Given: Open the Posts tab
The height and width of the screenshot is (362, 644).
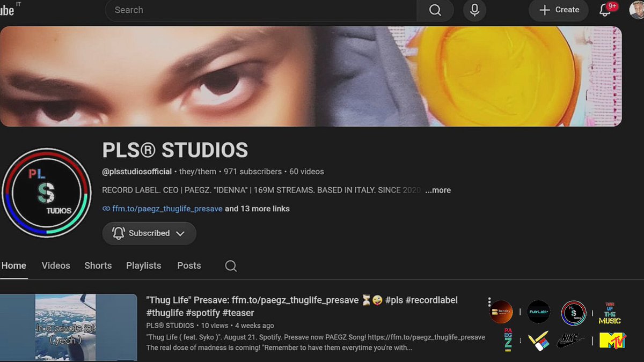Looking at the screenshot, I should [x=189, y=265].
